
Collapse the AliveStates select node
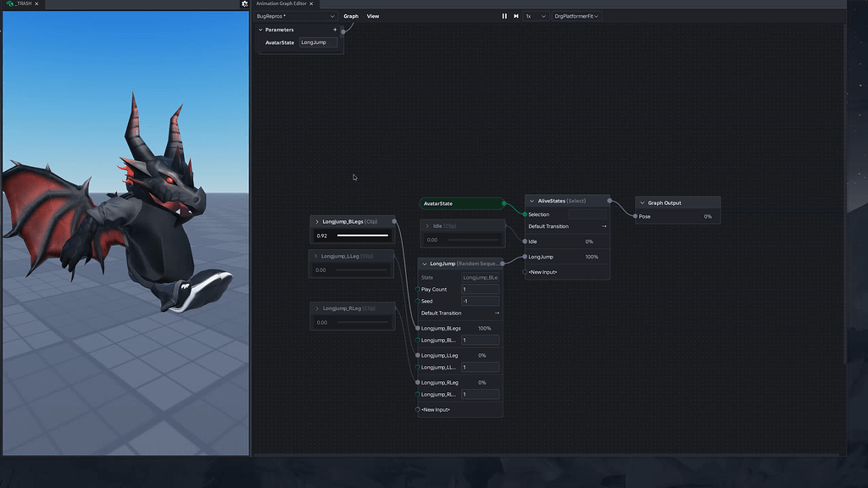(532, 201)
